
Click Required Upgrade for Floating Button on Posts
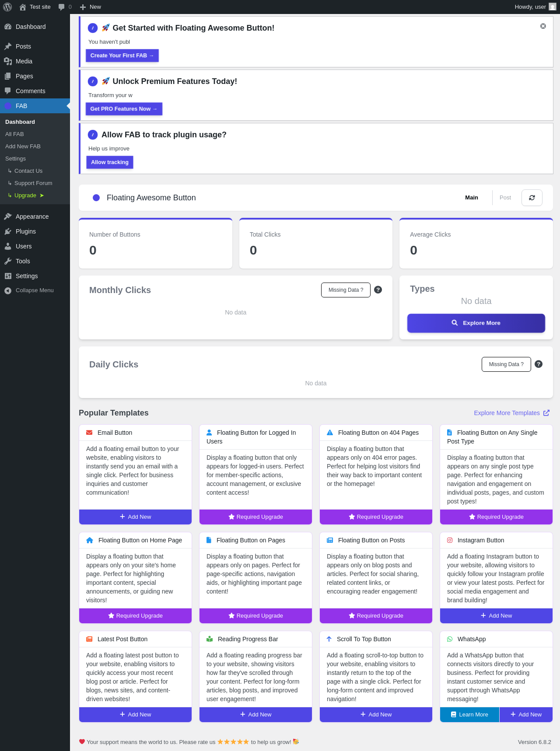coord(376,616)
